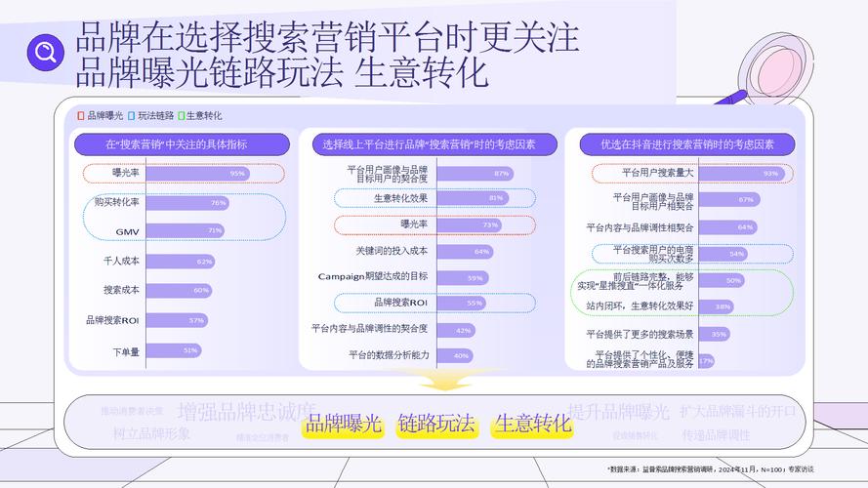The height and width of the screenshot is (488, 868).
Task: Click the GMV 71% bar
Action: (186, 231)
